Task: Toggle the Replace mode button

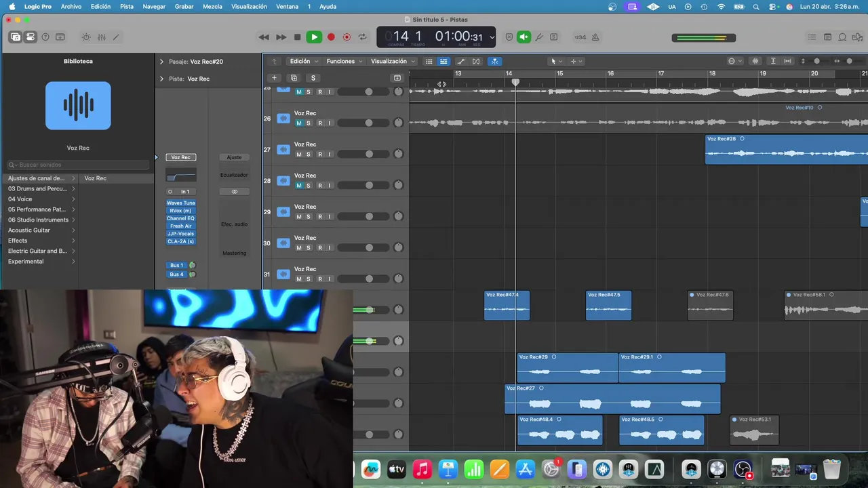Action: (509, 37)
